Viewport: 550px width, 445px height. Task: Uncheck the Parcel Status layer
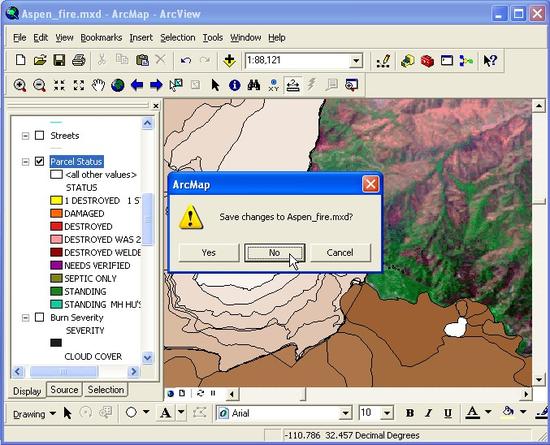click(x=40, y=161)
